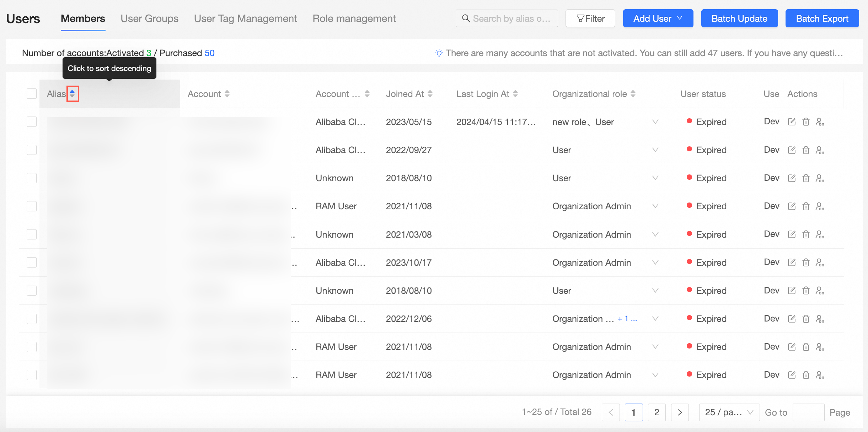Screen dimensions: 868x432
Task: Sort by Organizational role column
Action: click(x=633, y=94)
